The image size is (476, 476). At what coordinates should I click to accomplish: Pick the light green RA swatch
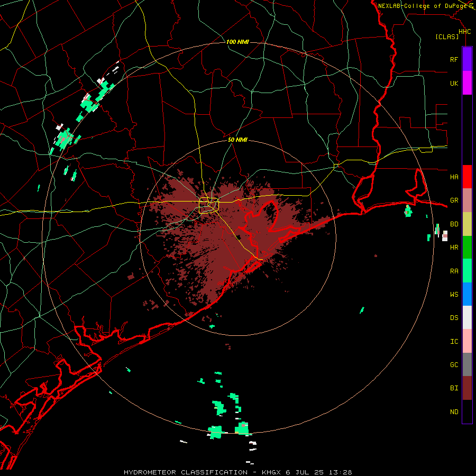tap(467, 271)
